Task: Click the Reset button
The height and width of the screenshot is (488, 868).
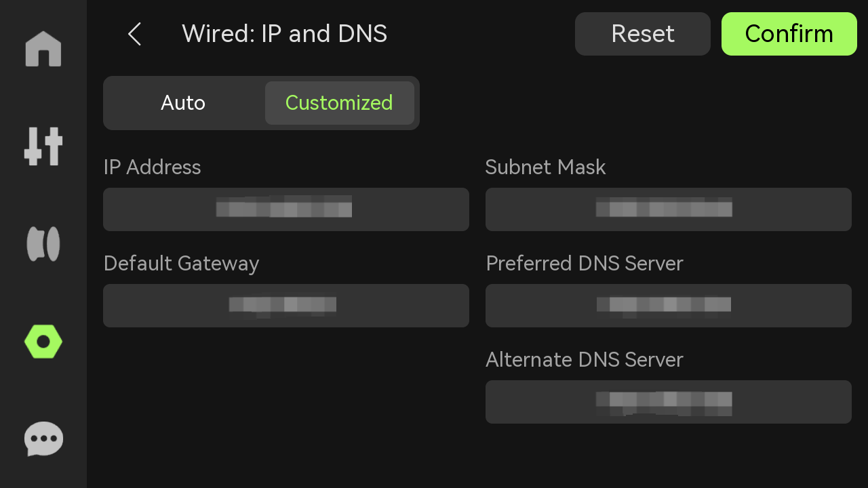Action: (x=643, y=34)
